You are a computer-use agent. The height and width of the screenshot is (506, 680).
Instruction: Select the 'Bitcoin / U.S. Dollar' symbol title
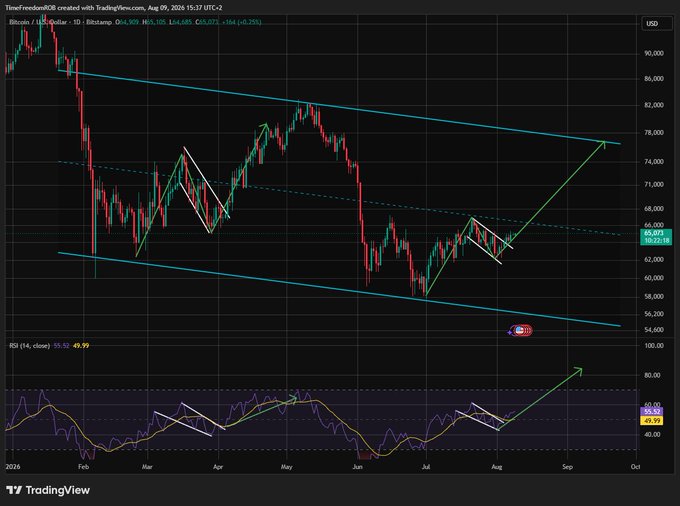(x=38, y=22)
